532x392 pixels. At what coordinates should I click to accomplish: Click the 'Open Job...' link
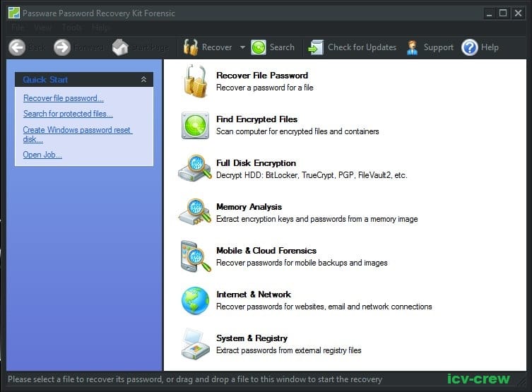[x=42, y=155]
